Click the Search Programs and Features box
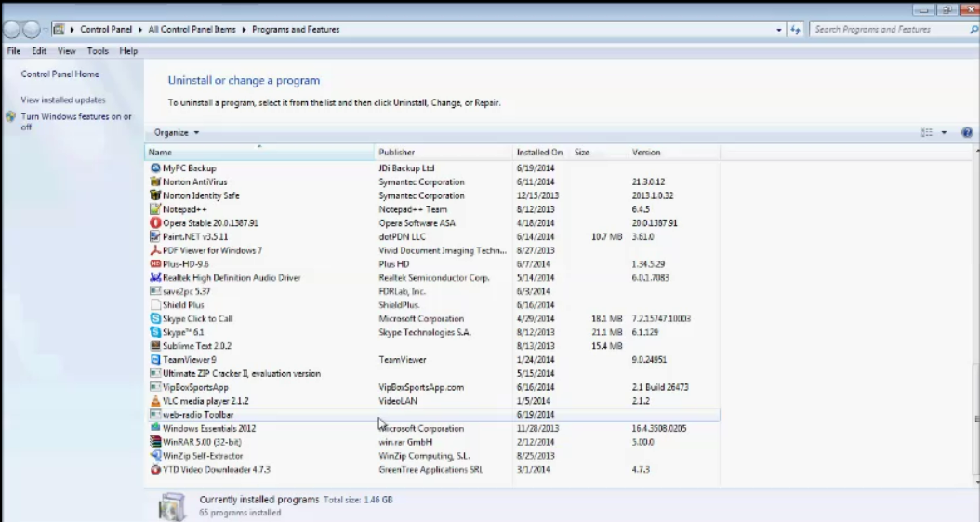The image size is (980, 522). click(888, 30)
